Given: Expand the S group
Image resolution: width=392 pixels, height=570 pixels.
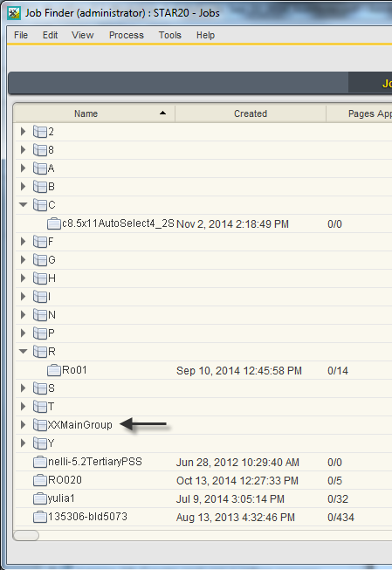Looking at the screenshot, I should (x=23, y=388).
